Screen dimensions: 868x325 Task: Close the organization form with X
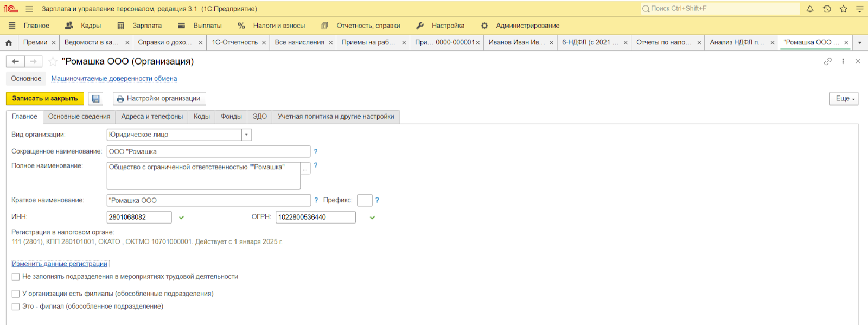(x=858, y=61)
